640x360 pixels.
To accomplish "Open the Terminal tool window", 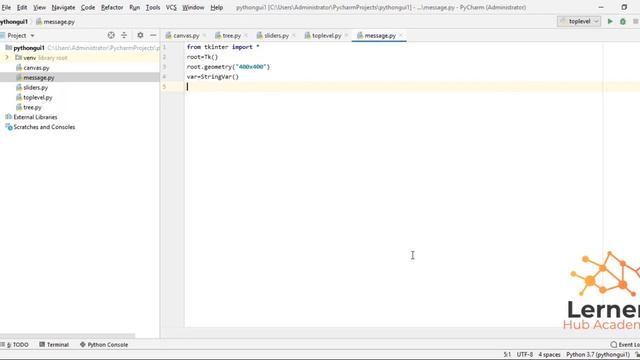I will coord(54,344).
